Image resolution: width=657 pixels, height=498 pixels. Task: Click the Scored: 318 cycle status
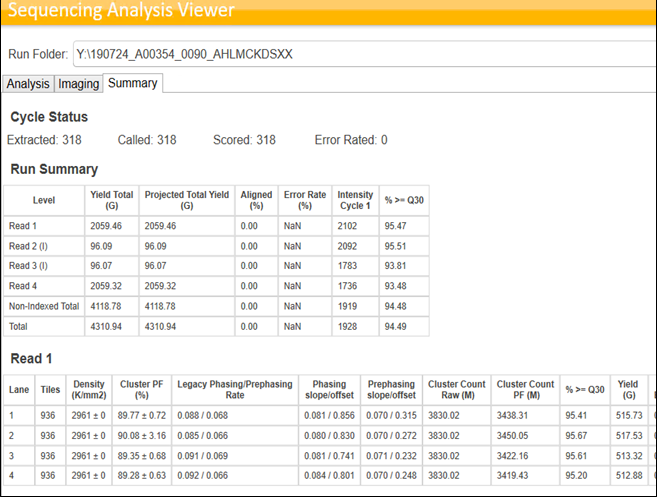[244, 140]
